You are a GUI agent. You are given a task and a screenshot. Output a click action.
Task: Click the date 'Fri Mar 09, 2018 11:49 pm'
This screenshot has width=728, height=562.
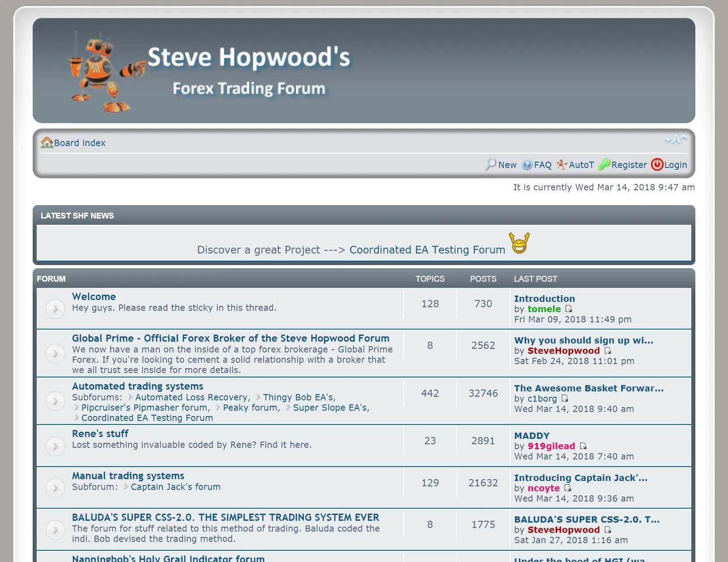point(573,319)
